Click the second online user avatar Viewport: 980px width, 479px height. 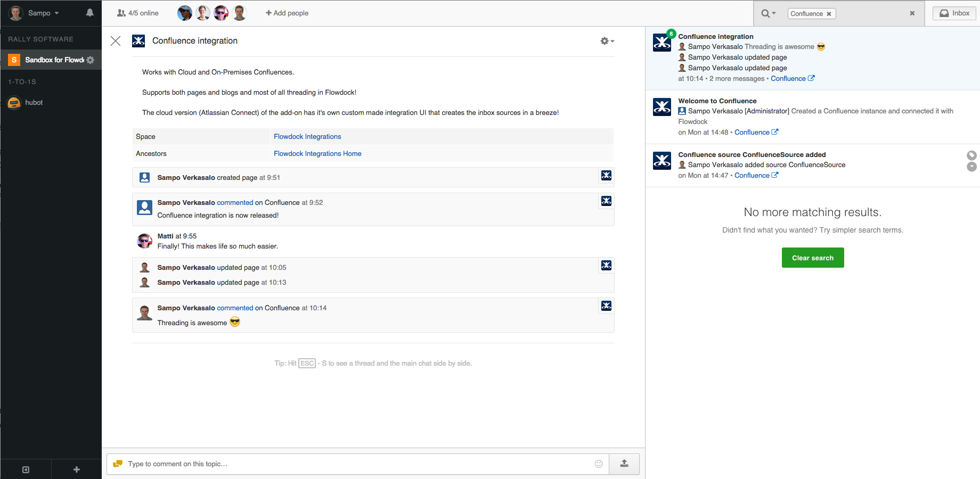(x=203, y=13)
